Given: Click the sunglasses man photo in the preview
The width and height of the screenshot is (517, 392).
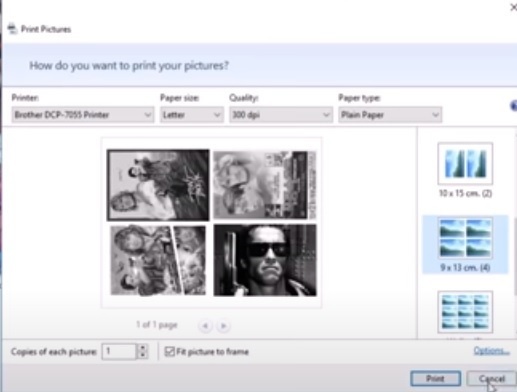Looking at the screenshot, I should 265,260.
